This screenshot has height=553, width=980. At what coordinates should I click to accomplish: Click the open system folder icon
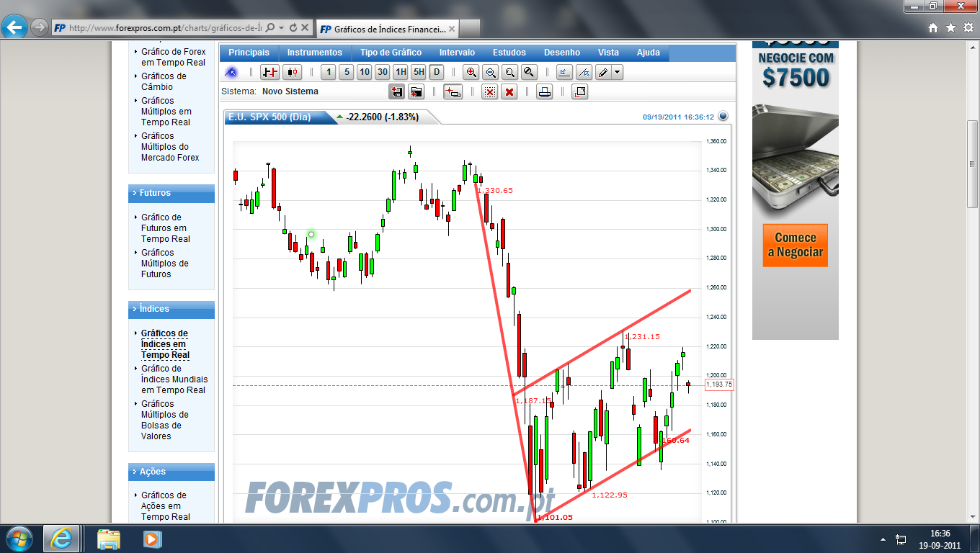[x=416, y=91]
